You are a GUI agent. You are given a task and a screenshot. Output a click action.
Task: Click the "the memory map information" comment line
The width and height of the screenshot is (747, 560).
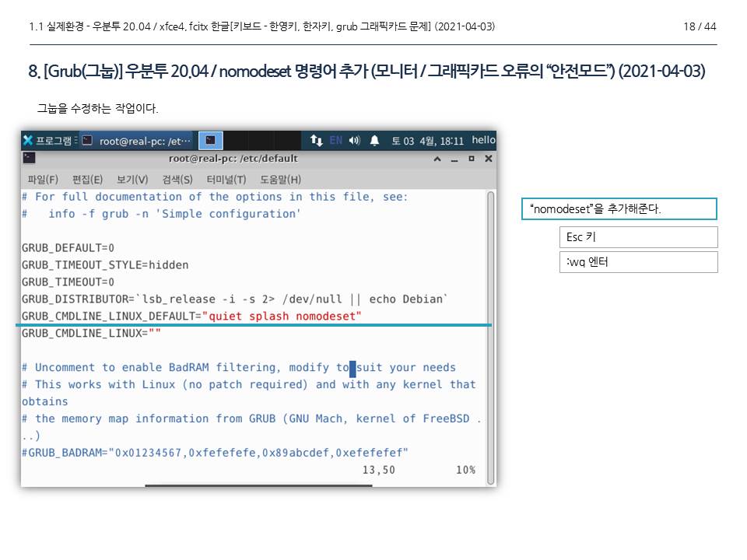pyautogui.click(x=251, y=419)
